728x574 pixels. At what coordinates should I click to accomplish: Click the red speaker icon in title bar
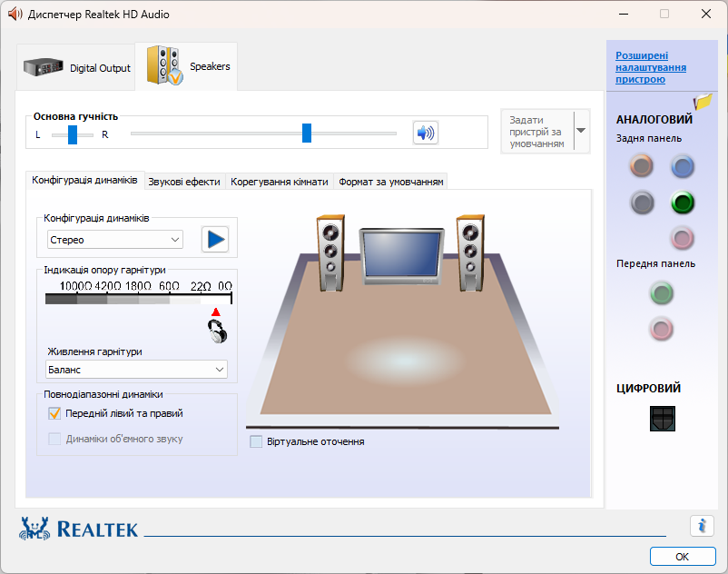(x=15, y=14)
